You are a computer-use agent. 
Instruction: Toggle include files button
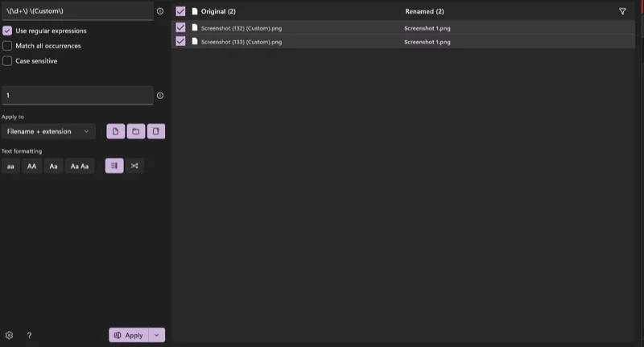point(115,131)
